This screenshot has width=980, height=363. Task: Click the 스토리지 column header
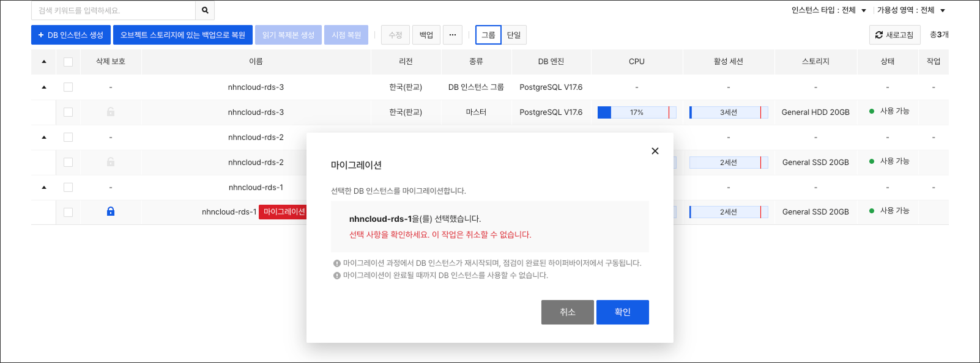[815, 62]
